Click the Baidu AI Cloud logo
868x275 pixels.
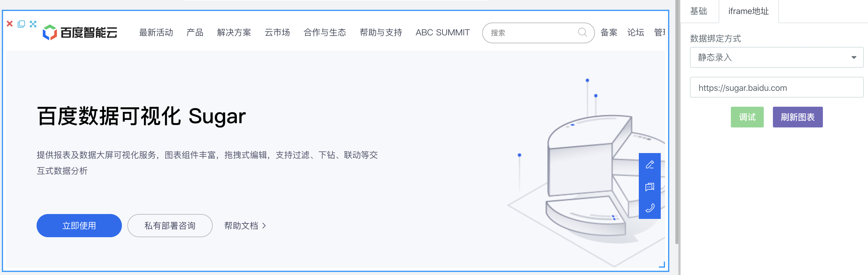[x=80, y=32]
